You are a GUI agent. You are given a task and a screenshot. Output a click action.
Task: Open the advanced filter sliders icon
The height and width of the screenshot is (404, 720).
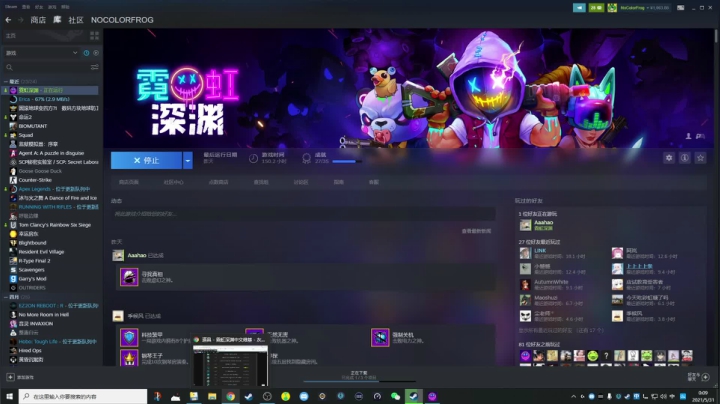95,67
